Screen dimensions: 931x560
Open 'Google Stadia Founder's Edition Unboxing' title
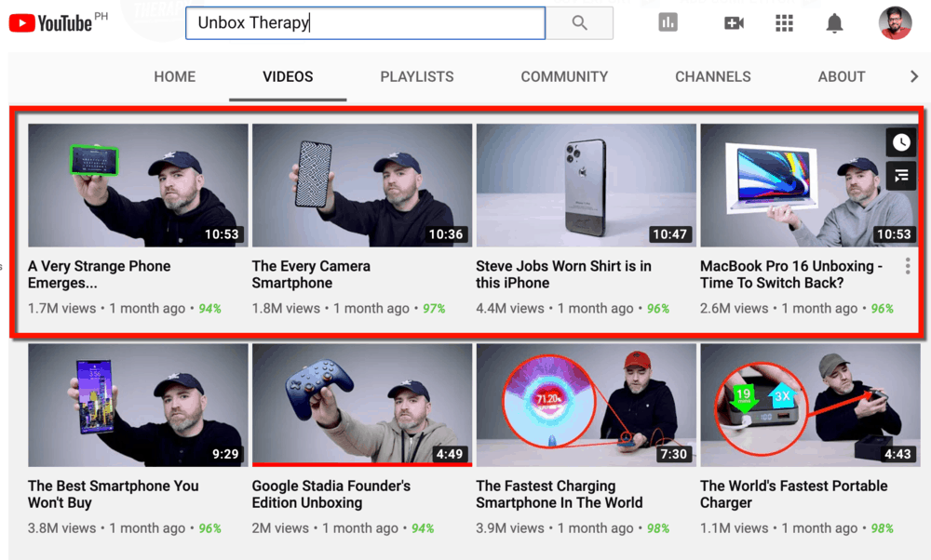pos(331,494)
